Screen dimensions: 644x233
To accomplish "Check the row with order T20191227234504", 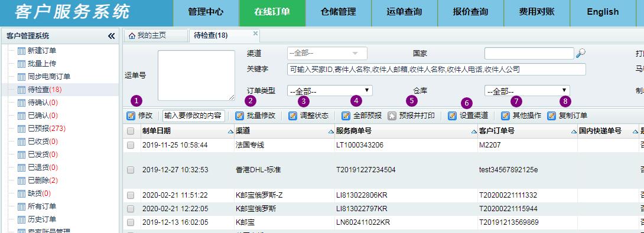I will [131, 170].
